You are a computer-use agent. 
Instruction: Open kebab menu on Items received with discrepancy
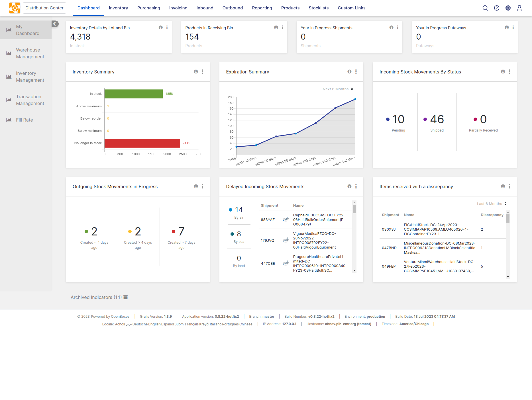click(509, 186)
